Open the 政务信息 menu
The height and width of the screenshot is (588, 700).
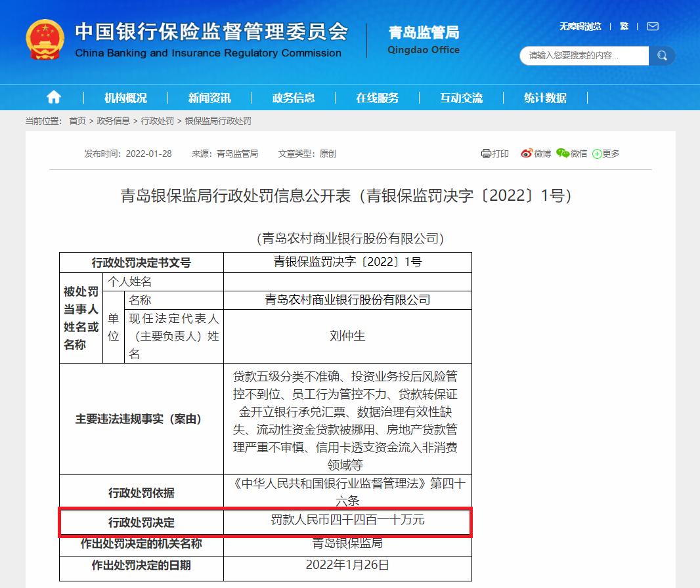pos(294,98)
